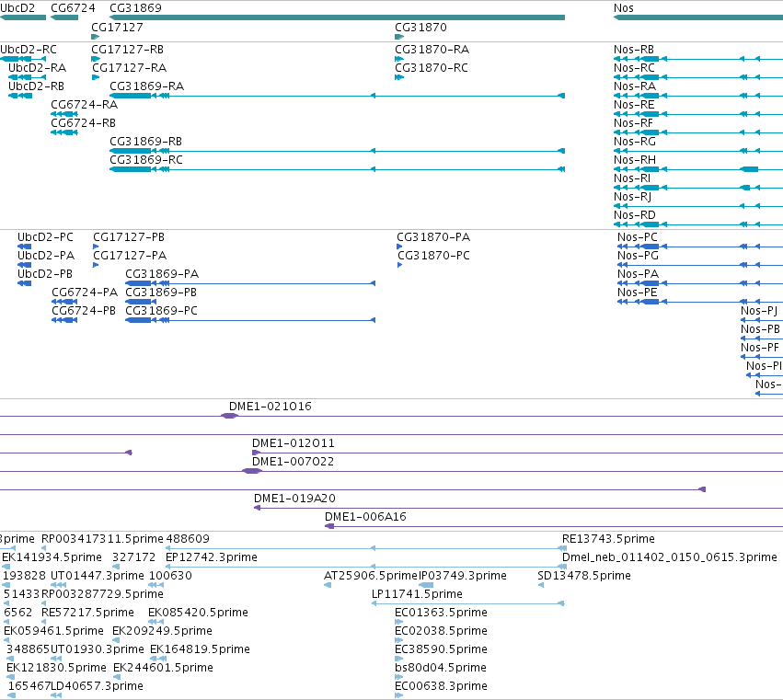The width and height of the screenshot is (783, 700).
Task: Select transcript Nos-RJ
Action: pyautogui.click(x=633, y=197)
